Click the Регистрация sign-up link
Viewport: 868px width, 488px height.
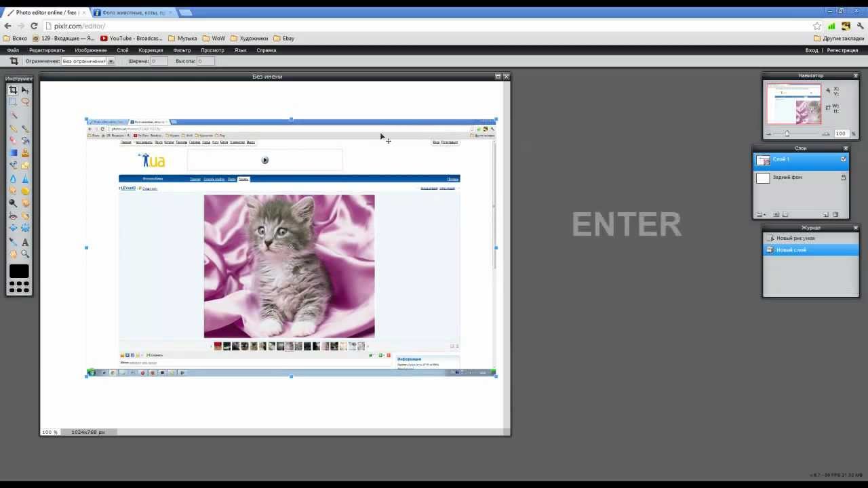click(842, 50)
